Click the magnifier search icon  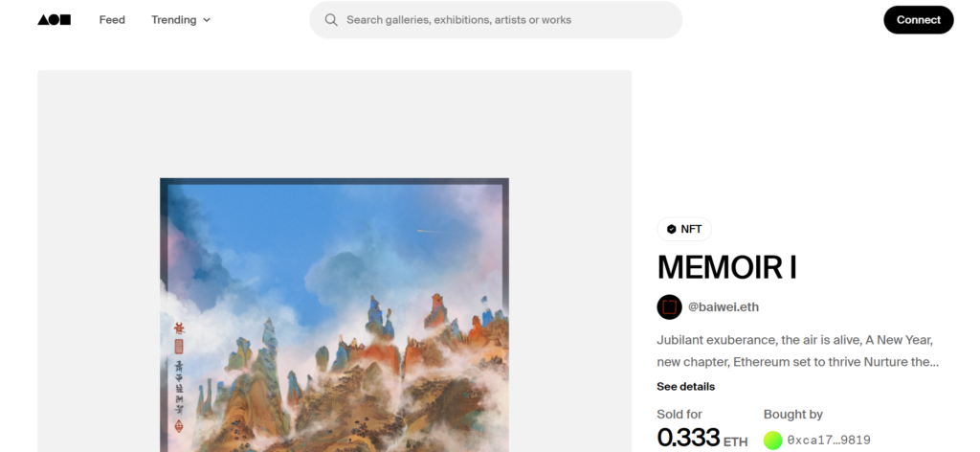[x=331, y=20]
